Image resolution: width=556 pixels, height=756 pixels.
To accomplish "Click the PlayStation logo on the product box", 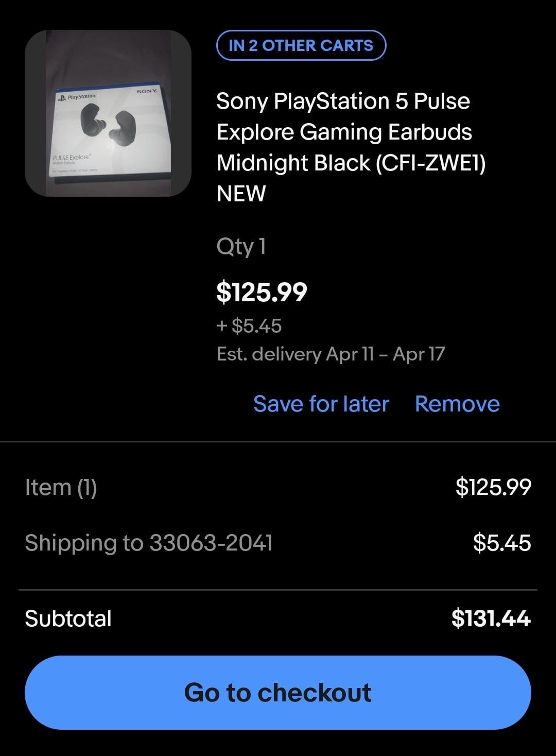I will click(77, 97).
